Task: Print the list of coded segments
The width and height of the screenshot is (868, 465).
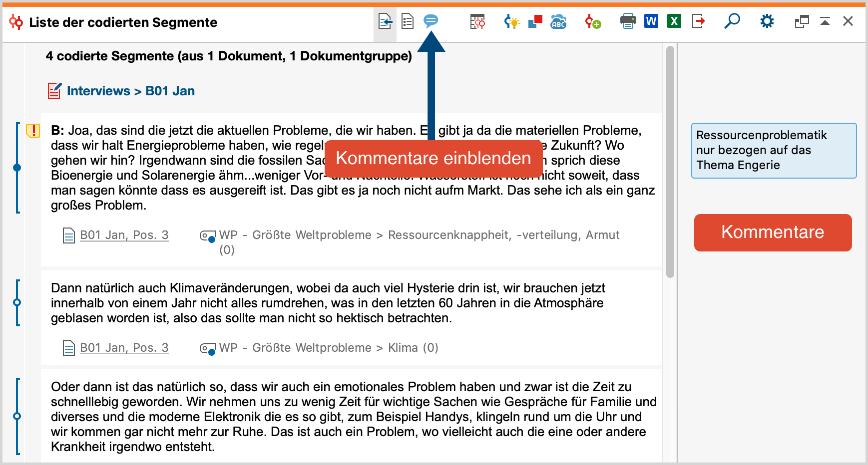Action: (628, 21)
